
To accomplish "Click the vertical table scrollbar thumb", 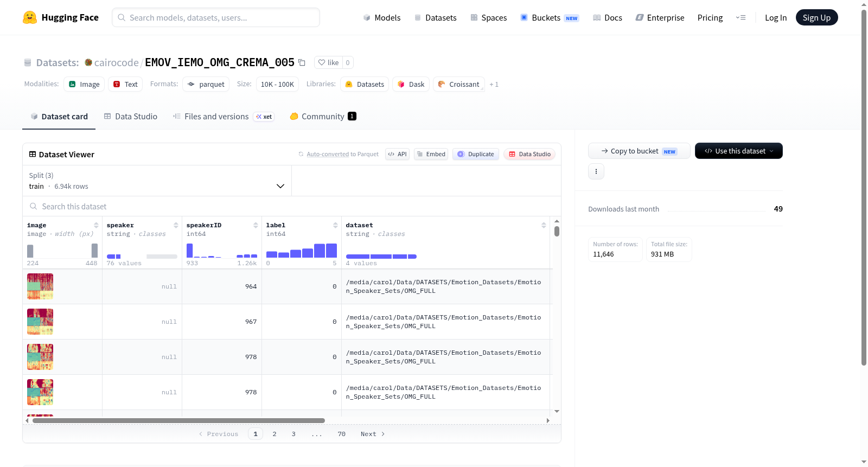I will [x=557, y=231].
